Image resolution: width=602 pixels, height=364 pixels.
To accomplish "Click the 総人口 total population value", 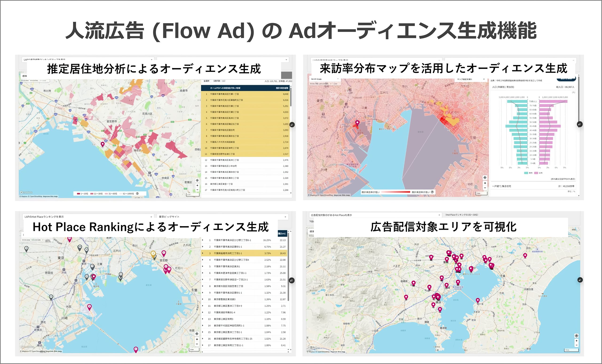I will pyautogui.click(x=565, y=87).
